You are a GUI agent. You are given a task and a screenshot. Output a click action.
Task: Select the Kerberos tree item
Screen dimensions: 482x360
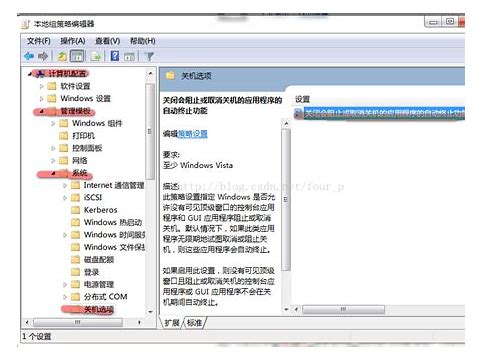pyautogui.click(x=100, y=210)
